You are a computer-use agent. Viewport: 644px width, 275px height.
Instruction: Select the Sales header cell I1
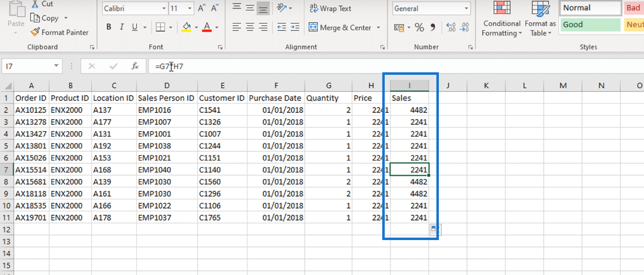click(x=409, y=98)
